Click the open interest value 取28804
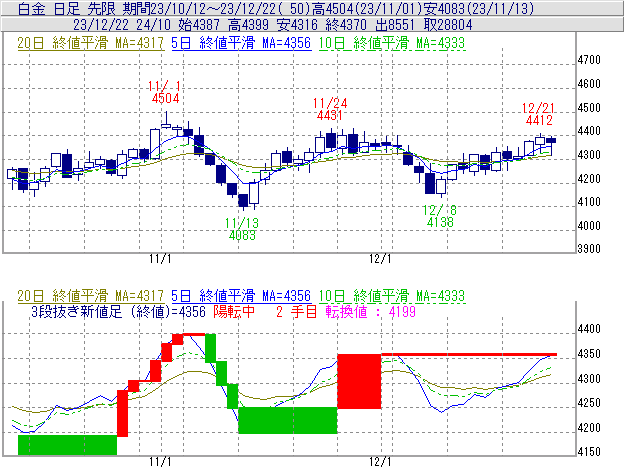Image resolution: width=624 pixels, height=475 pixels. click(x=448, y=25)
